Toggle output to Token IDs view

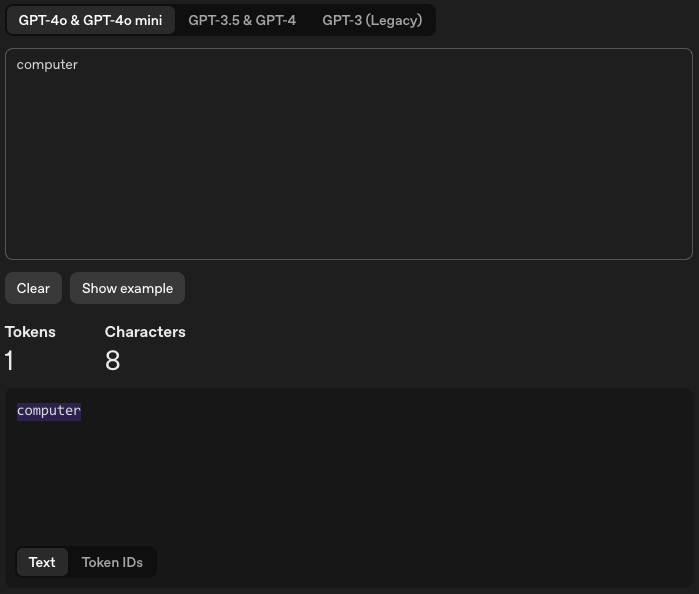112,562
